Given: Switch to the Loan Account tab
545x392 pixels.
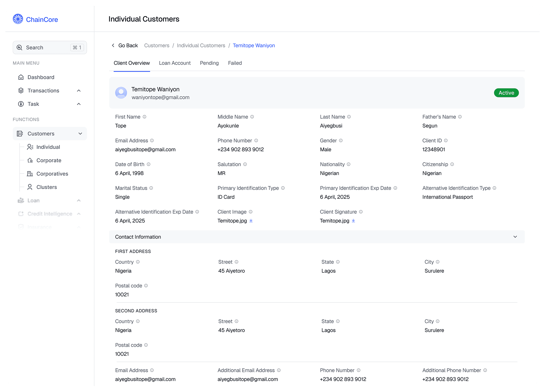Looking at the screenshot, I should coord(175,63).
